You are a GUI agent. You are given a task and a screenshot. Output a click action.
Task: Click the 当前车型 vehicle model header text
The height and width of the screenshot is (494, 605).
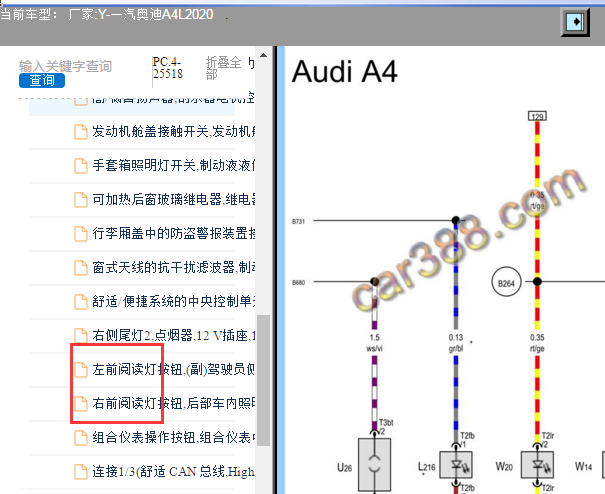(106, 15)
